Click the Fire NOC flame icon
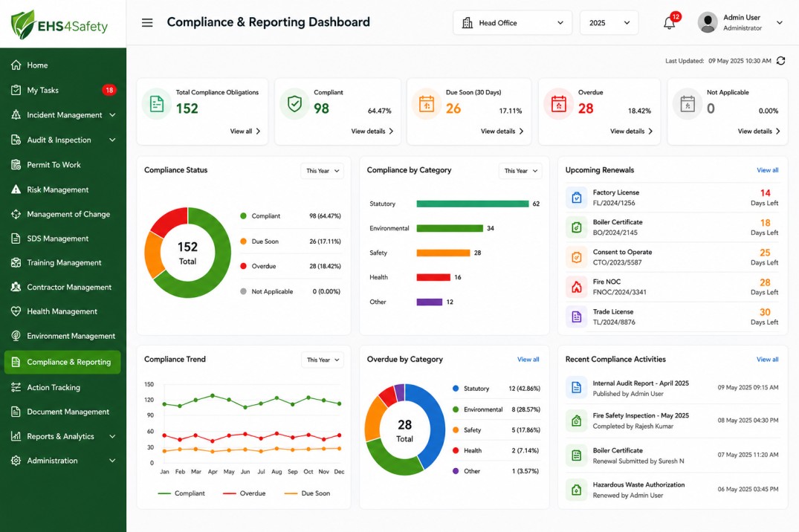This screenshot has height=532, width=799. (576, 287)
